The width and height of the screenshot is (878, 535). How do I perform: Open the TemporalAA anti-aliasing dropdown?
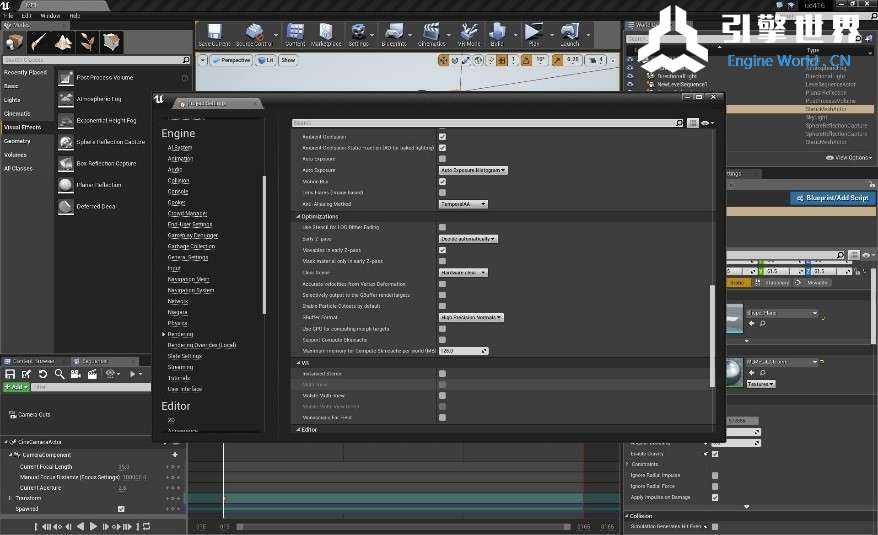[x=463, y=204]
